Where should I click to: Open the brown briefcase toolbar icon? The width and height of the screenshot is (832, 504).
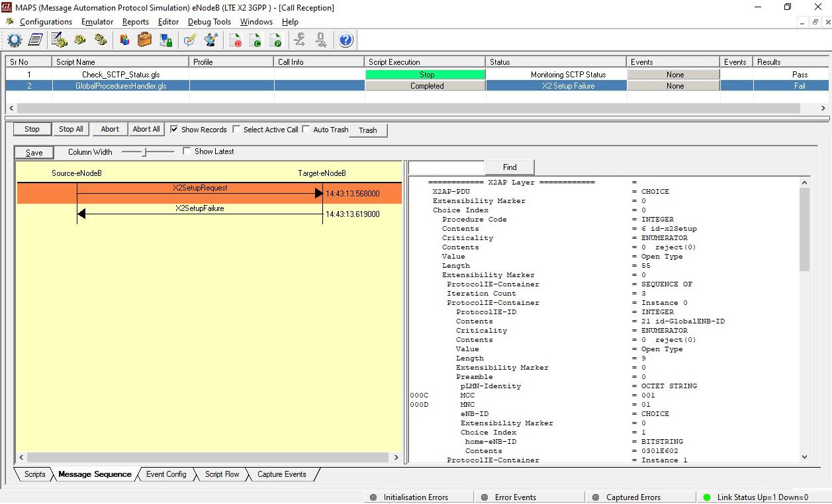click(x=144, y=40)
